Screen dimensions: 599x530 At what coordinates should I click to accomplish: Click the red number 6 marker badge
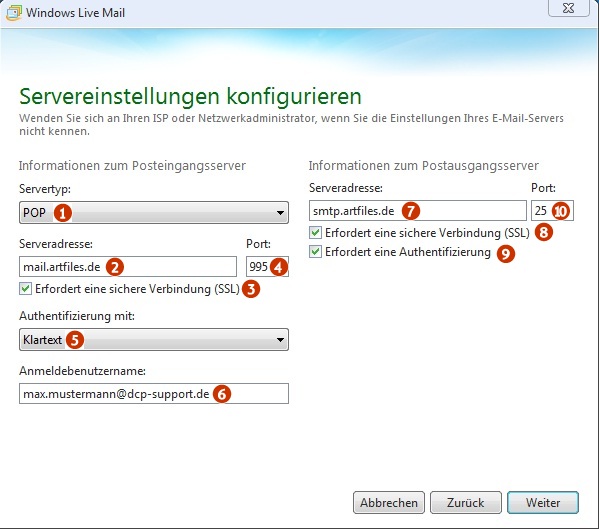[222, 394]
